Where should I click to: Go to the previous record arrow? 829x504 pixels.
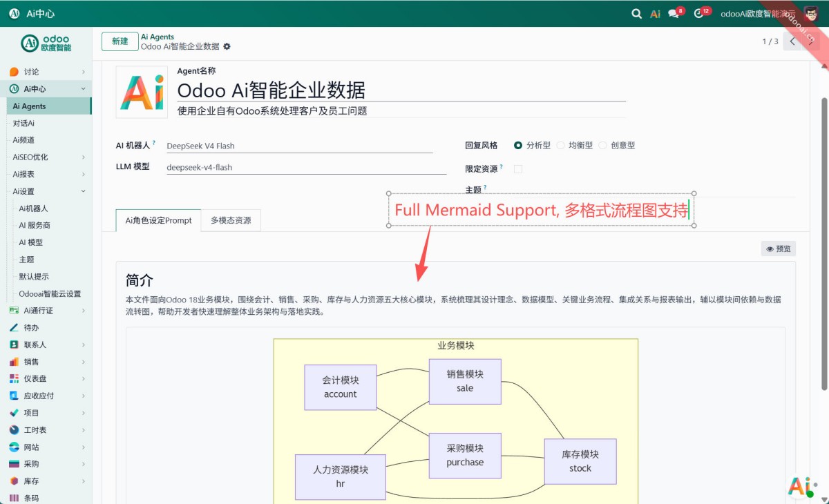coord(792,41)
